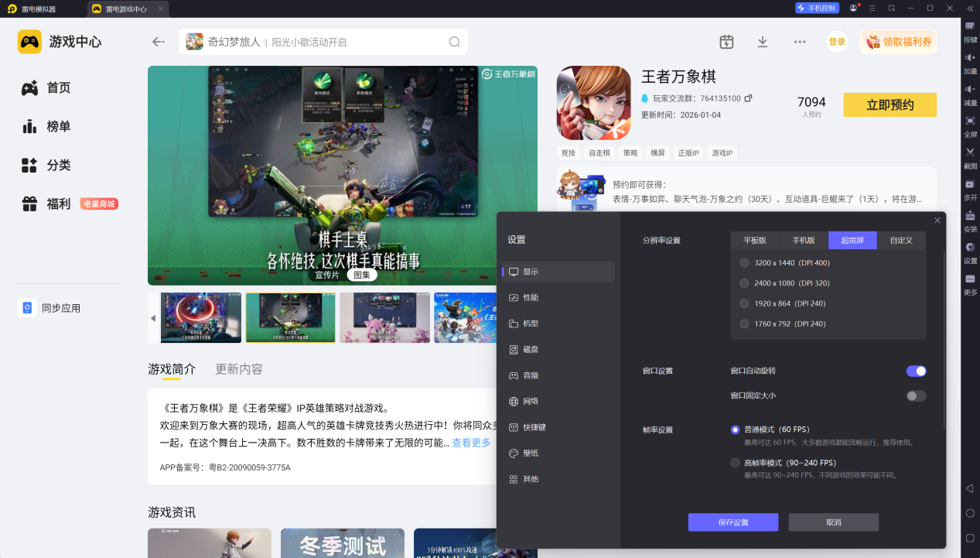Open the 分类 categories page
Viewport: 980px width, 558px height.
coord(46,166)
